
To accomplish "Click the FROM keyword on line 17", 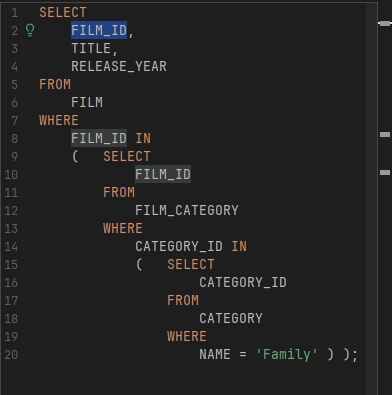I will point(183,300).
